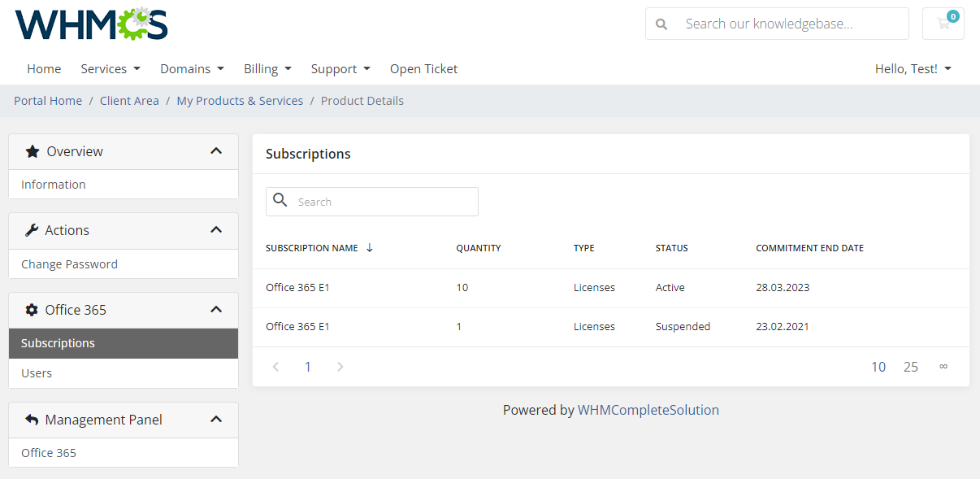
Task: Sort by Quantity column header
Action: click(x=479, y=248)
